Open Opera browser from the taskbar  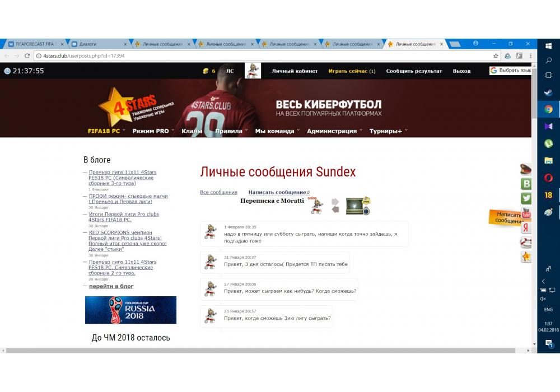(549, 178)
